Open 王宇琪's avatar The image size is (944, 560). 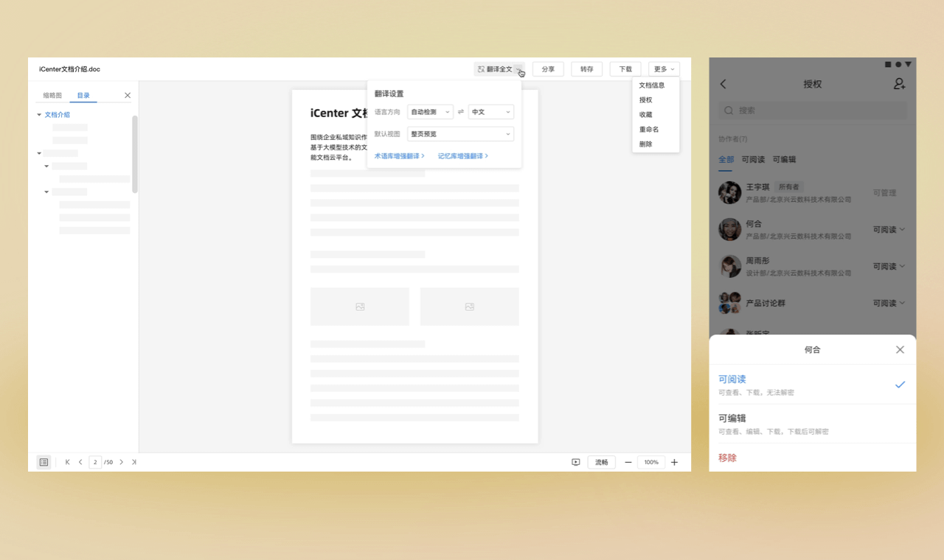tap(730, 192)
